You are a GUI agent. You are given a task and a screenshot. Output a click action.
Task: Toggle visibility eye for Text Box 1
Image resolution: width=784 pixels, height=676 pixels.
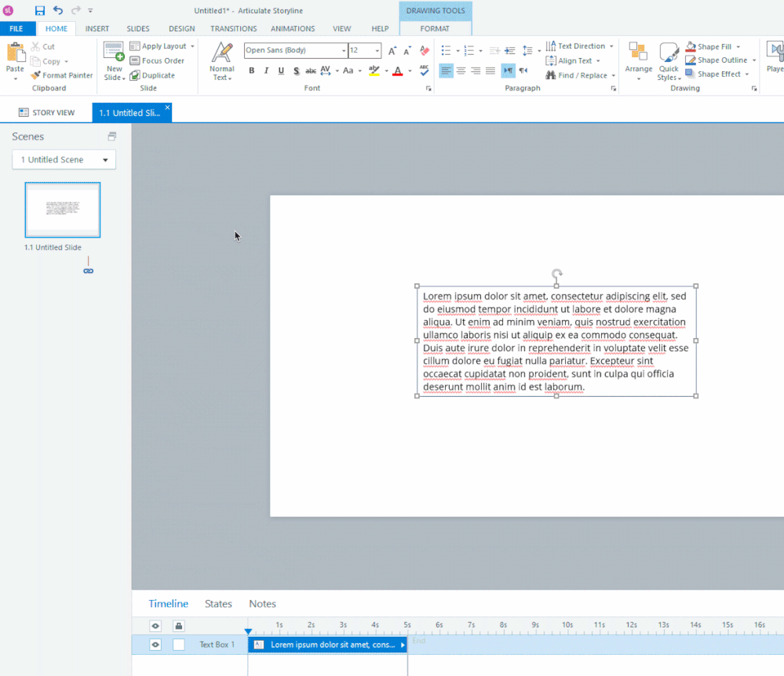155,645
